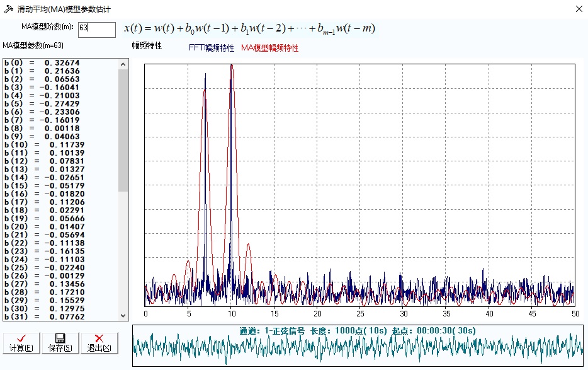
Task: Select the b(7) = -0.16019 row
Action: pos(60,120)
